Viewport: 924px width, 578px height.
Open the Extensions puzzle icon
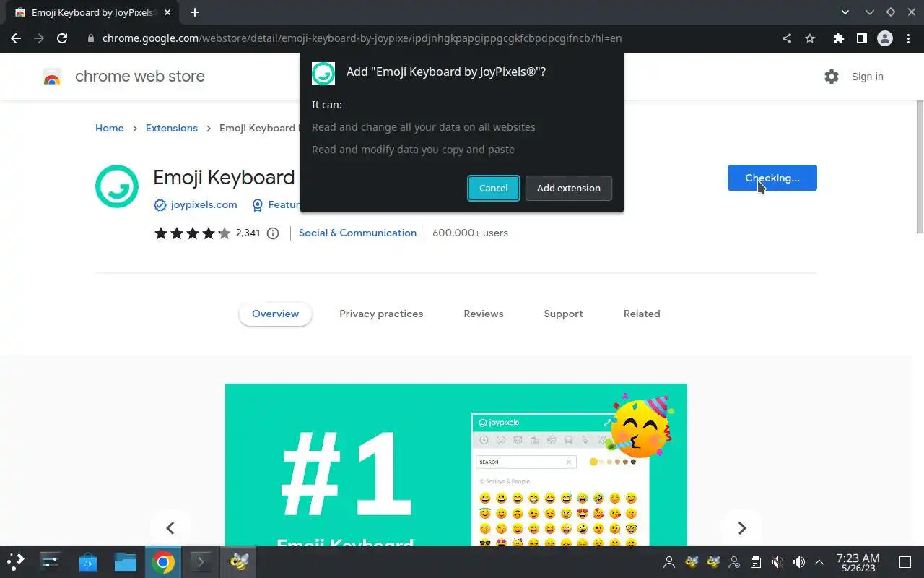tap(838, 38)
